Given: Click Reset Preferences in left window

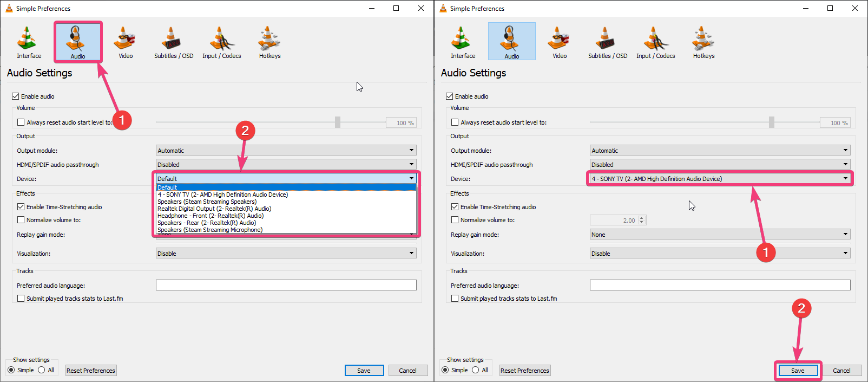Looking at the screenshot, I should tap(91, 371).
